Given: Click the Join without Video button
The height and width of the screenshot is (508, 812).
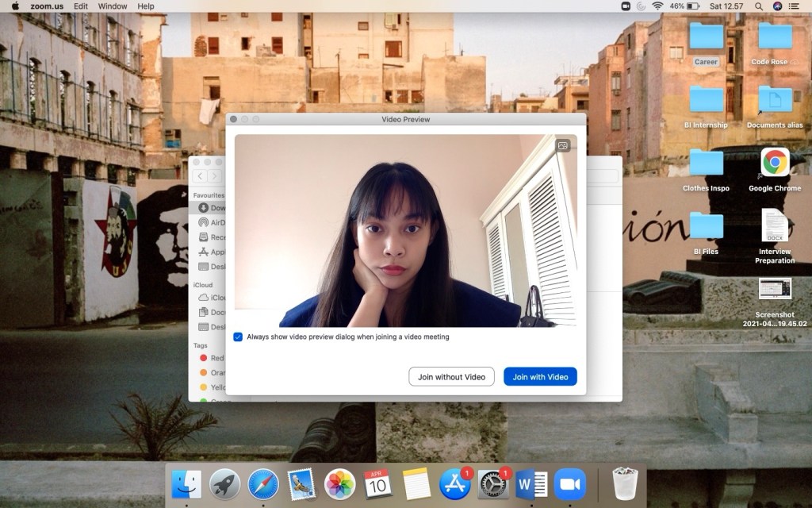Looking at the screenshot, I should pyautogui.click(x=451, y=376).
